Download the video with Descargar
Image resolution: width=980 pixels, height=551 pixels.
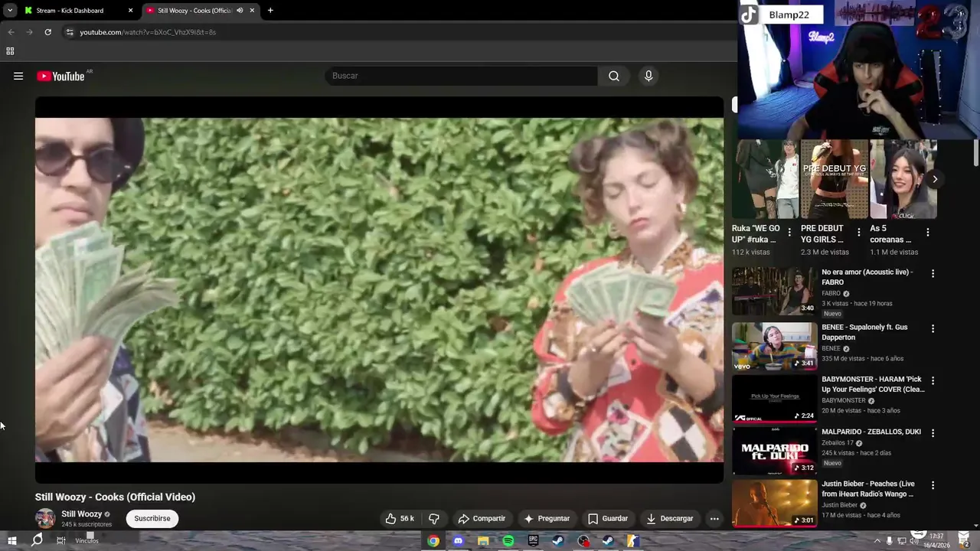tap(669, 518)
